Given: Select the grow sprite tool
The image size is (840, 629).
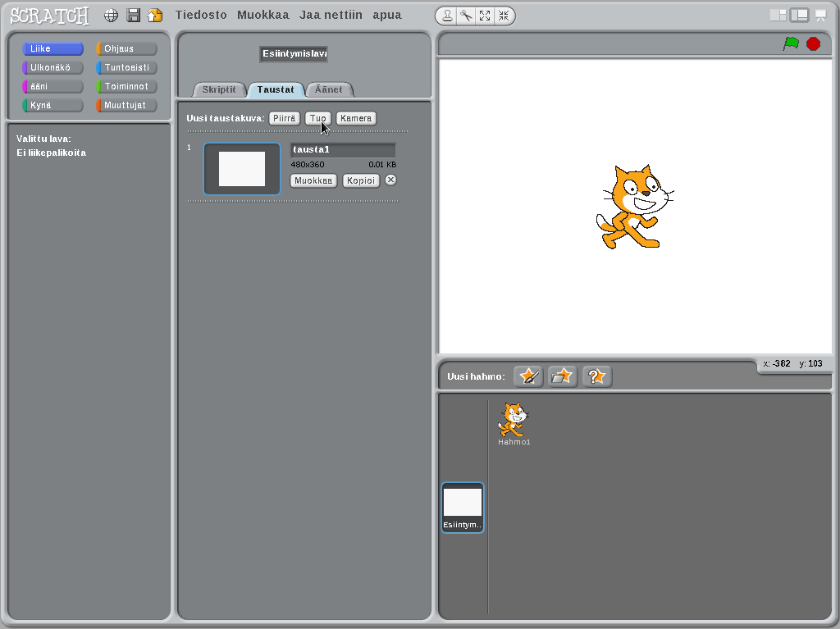Looking at the screenshot, I should point(485,16).
